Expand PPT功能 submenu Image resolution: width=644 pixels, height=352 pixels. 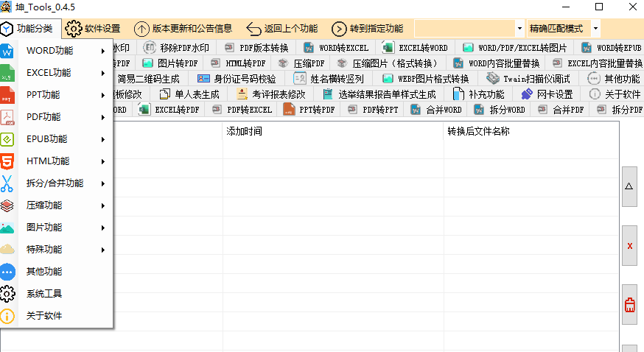click(57, 95)
